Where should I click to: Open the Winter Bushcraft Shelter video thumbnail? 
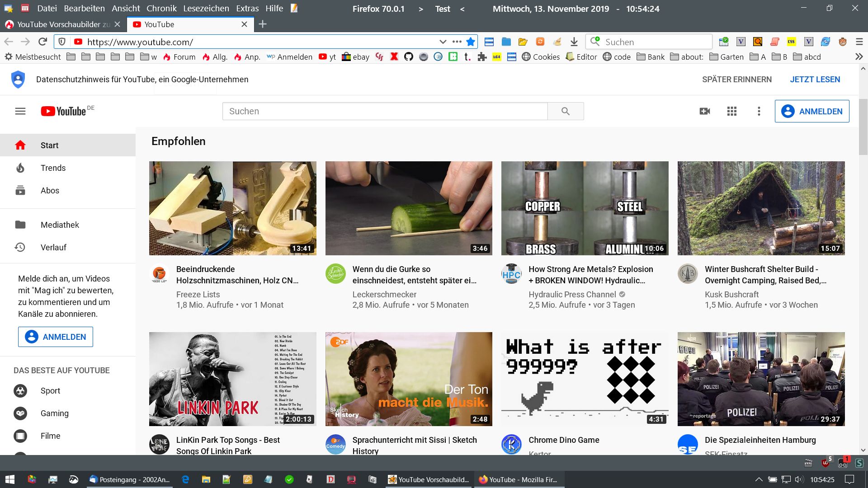point(761,208)
